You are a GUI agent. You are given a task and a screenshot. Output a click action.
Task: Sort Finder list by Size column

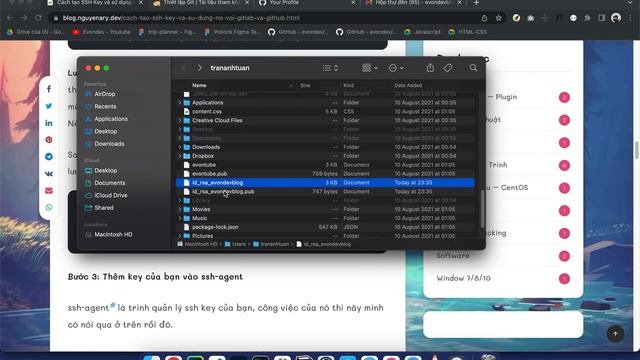tap(305, 85)
